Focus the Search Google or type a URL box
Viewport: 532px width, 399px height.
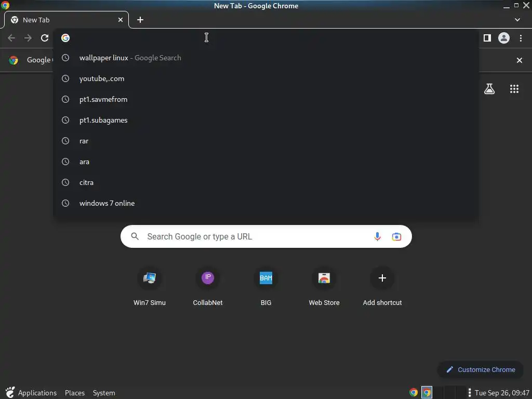tap(266, 236)
